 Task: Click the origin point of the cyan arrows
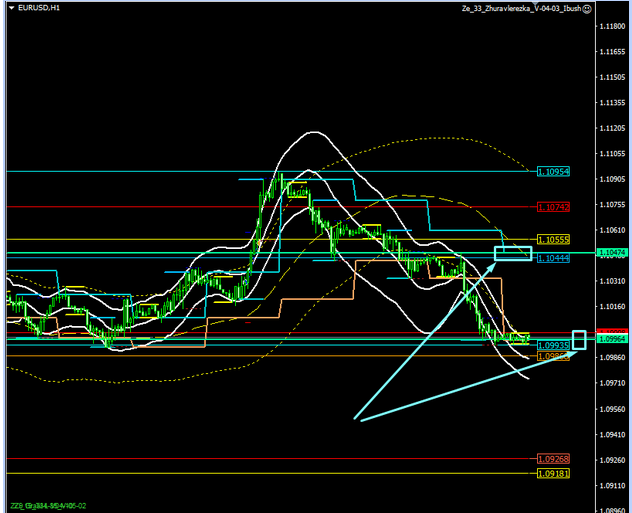point(358,419)
